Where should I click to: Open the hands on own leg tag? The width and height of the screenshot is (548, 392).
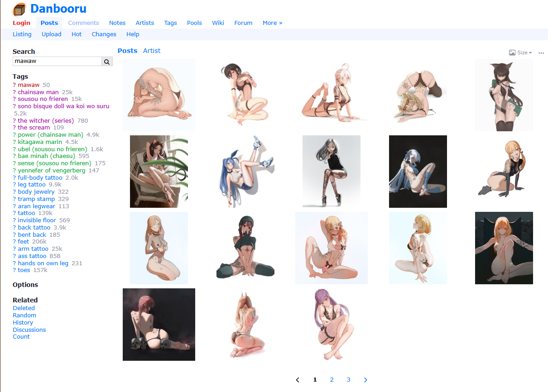(x=43, y=263)
